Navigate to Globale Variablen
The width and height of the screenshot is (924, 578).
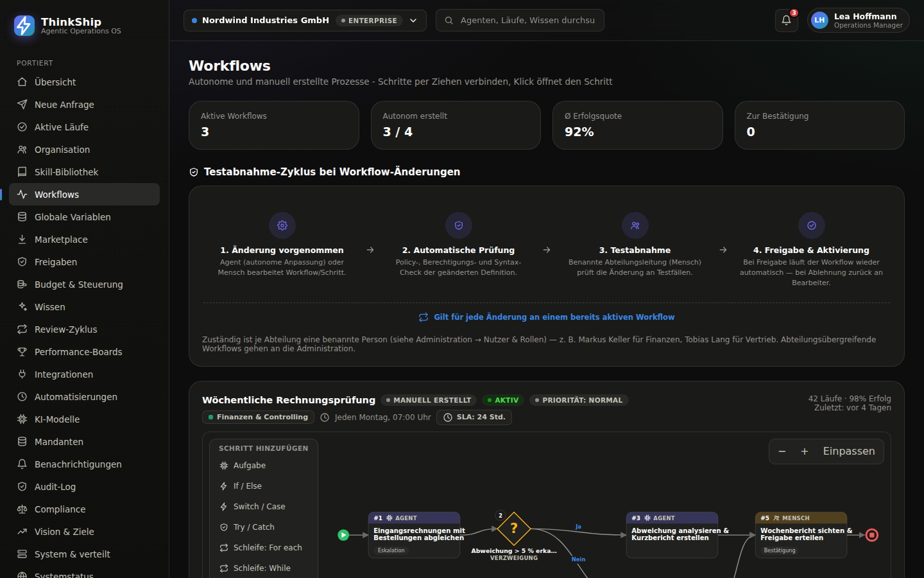(x=84, y=217)
